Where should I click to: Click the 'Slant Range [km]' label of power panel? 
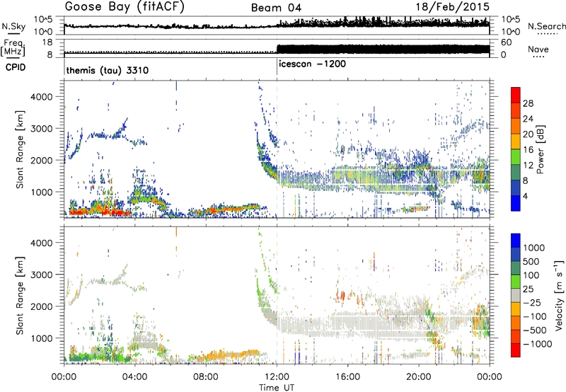point(20,149)
